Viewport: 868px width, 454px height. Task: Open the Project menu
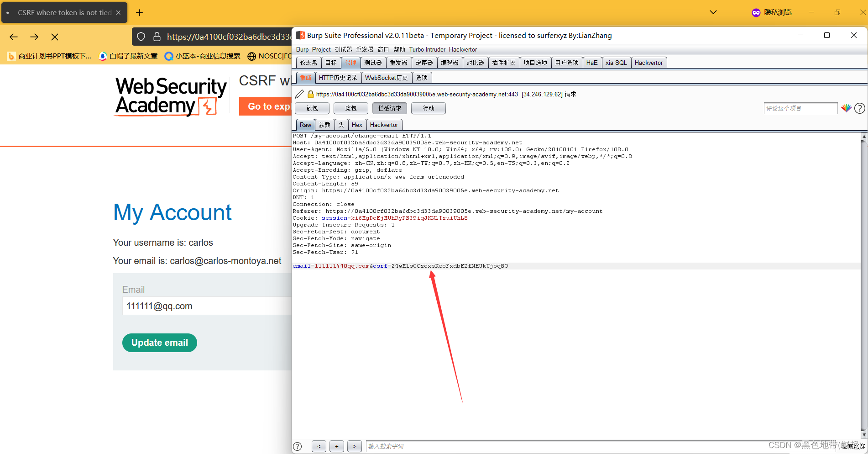(x=321, y=49)
